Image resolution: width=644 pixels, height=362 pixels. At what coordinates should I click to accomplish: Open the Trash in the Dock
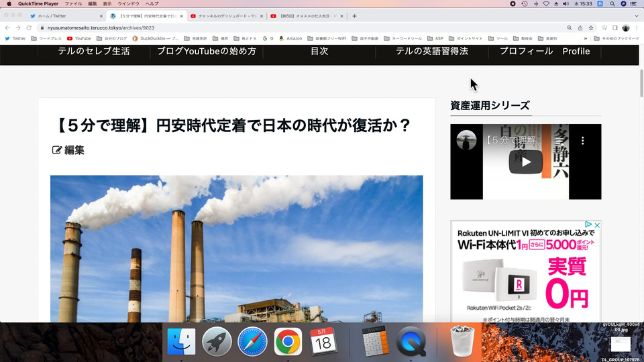tap(463, 341)
